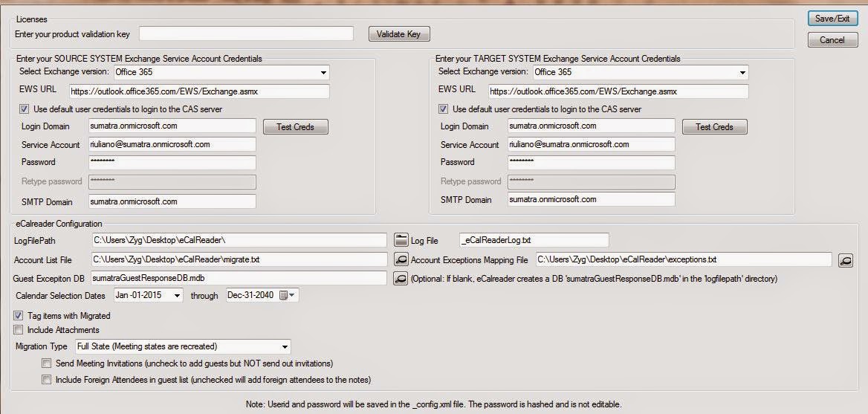The height and width of the screenshot is (414, 868).
Task: Click Guest Exception DB field
Action: [239, 278]
